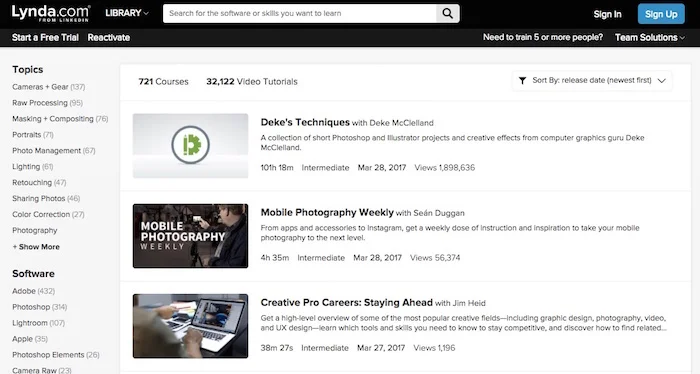The width and height of the screenshot is (700, 374).
Task: Click author Deke McClelland
Action: [401, 123]
